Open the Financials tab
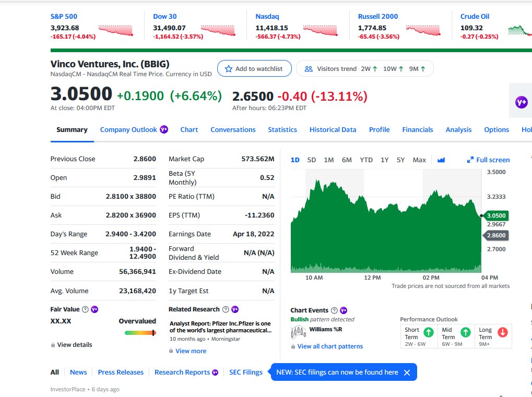 418,129
